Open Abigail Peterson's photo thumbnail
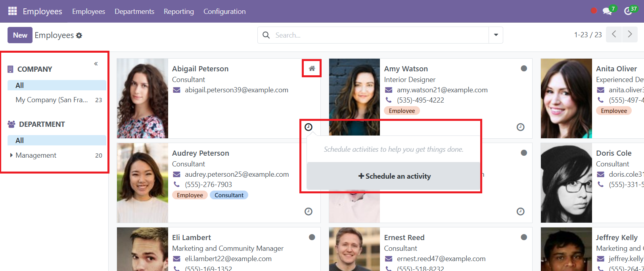 point(142,98)
